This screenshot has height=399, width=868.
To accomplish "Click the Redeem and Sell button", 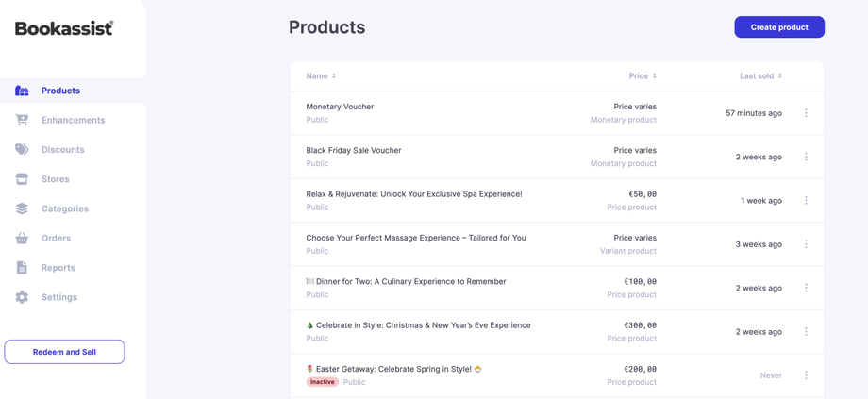I will click(x=64, y=352).
